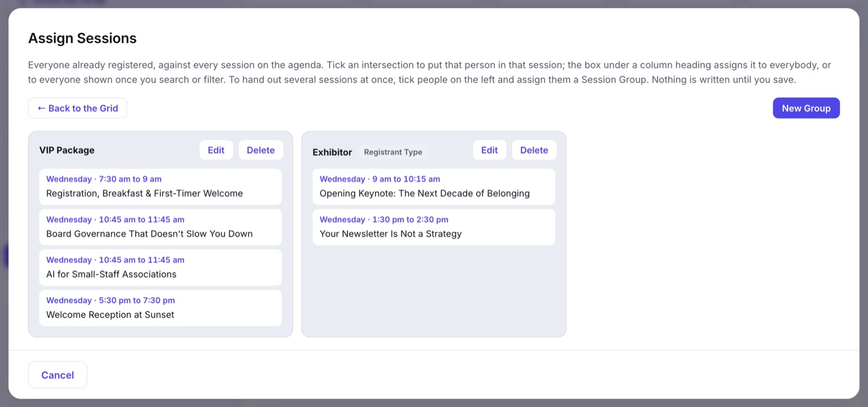Click the VIP Package group title
This screenshot has height=407, width=868.
[67, 150]
